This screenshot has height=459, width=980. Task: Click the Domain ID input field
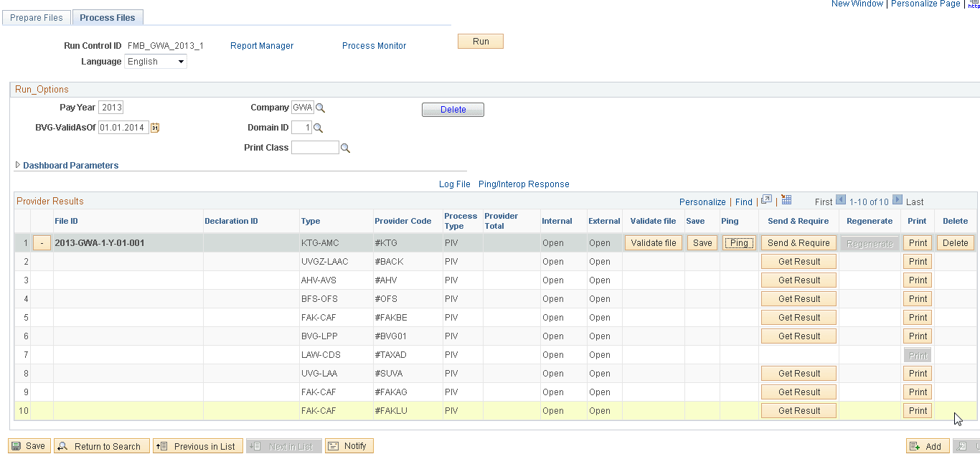point(301,128)
